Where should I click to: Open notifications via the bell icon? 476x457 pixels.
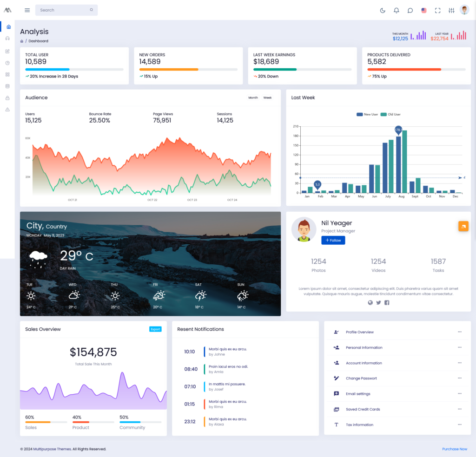[x=396, y=10]
